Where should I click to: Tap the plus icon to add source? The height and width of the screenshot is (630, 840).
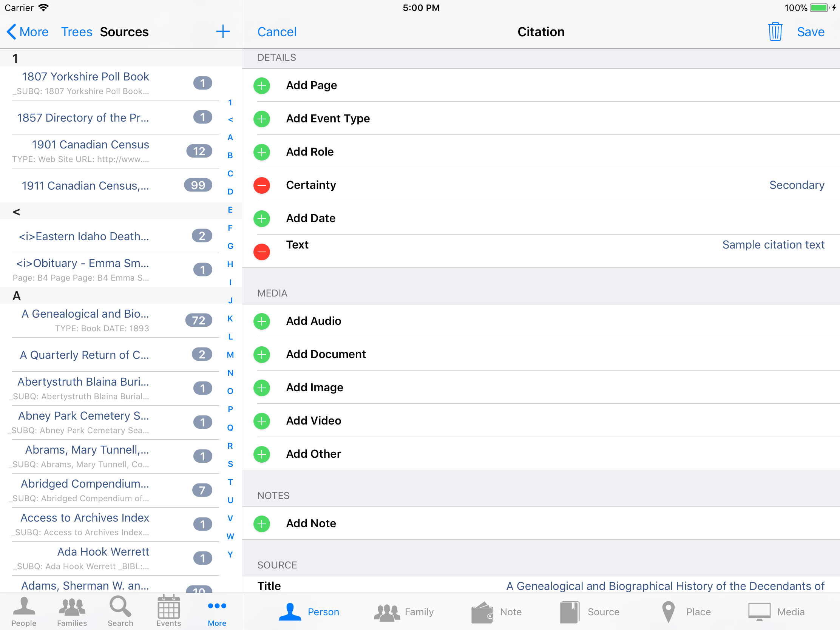click(223, 31)
